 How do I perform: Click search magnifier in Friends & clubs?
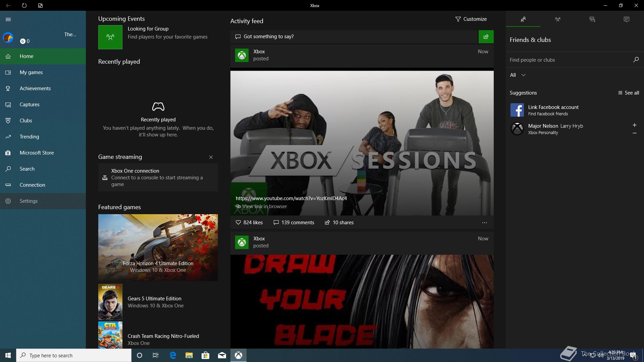click(x=636, y=60)
